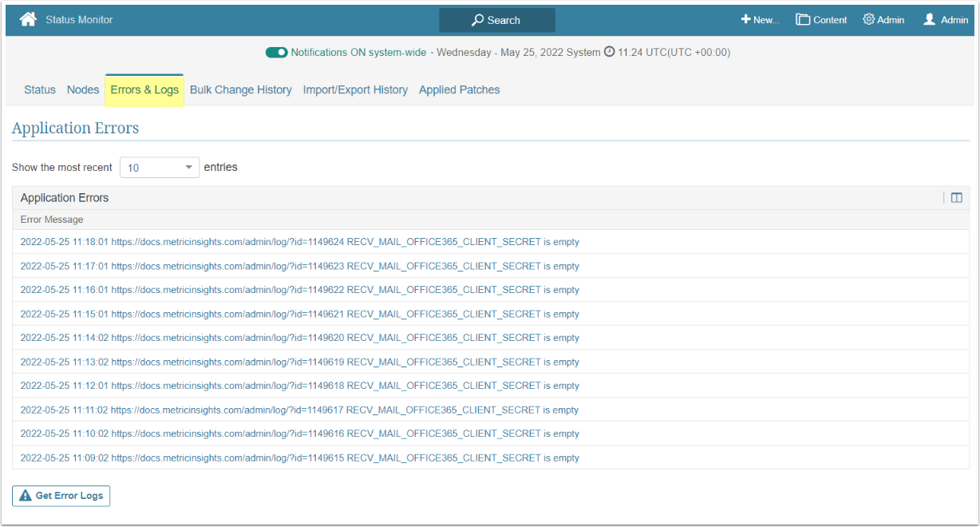The height and width of the screenshot is (527, 980).
Task: Open the Search box
Action: (x=496, y=20)
